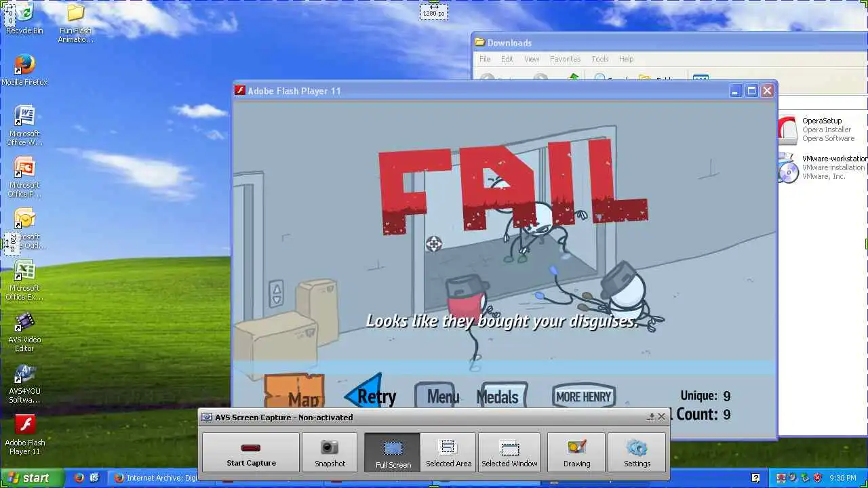This screenshot has height=488, width=868.
Task: Open the Tools menu in Downloads window
Action: coord(599,59)
